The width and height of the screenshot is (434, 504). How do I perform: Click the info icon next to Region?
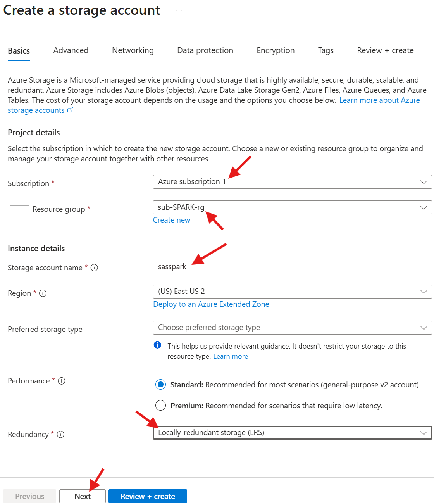(x=43, y=293)
